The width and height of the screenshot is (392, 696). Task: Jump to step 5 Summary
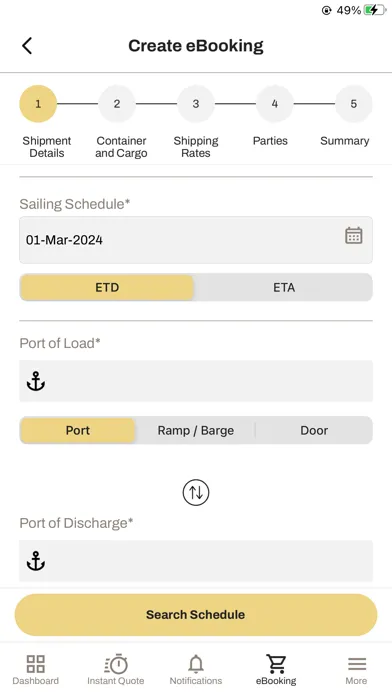(x=353, y=104)
